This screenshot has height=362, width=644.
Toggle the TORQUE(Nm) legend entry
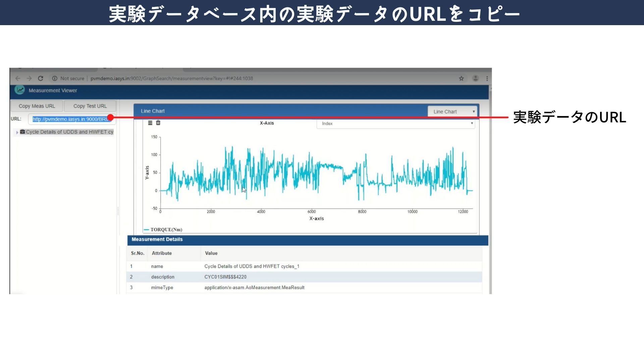163,230
